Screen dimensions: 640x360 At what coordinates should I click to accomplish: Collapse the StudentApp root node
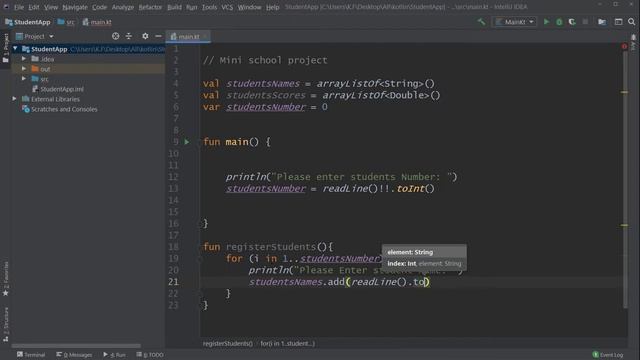coord(15,49)
